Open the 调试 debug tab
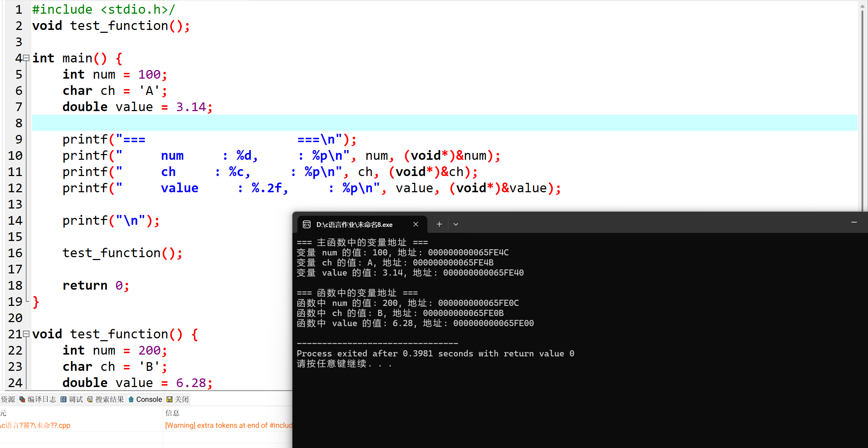 (x=72, y=399)
